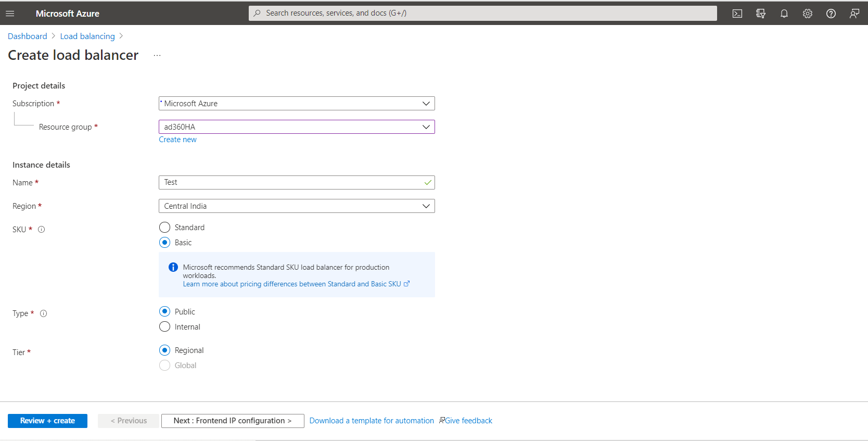The image size is (868, 441).
Task: Open the Help question mark menu
Action: [x=831, y=14]
